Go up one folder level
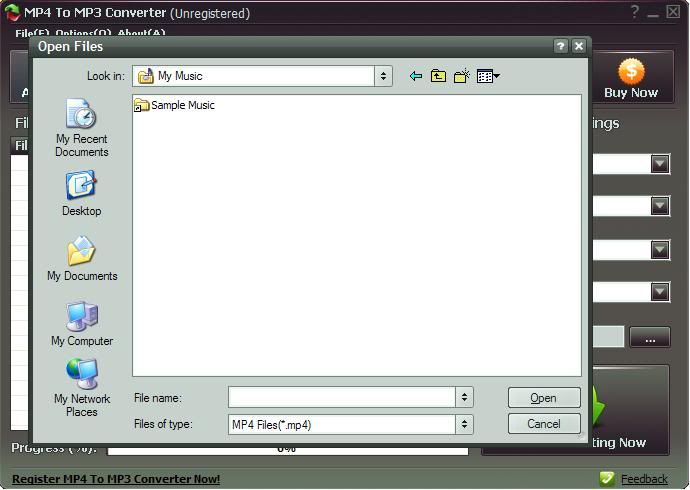690x490 pixels. pyautogui.click(x=438, y=76)
